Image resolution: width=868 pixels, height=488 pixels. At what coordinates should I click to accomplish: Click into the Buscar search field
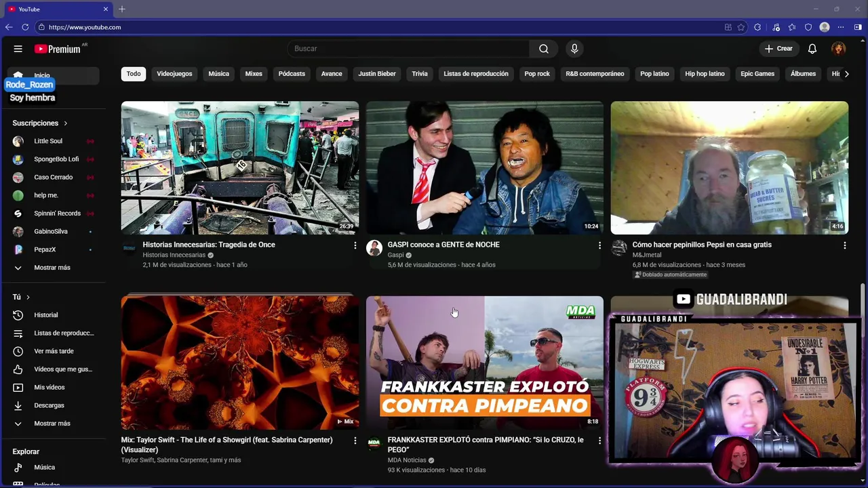[x=409, y=49]
